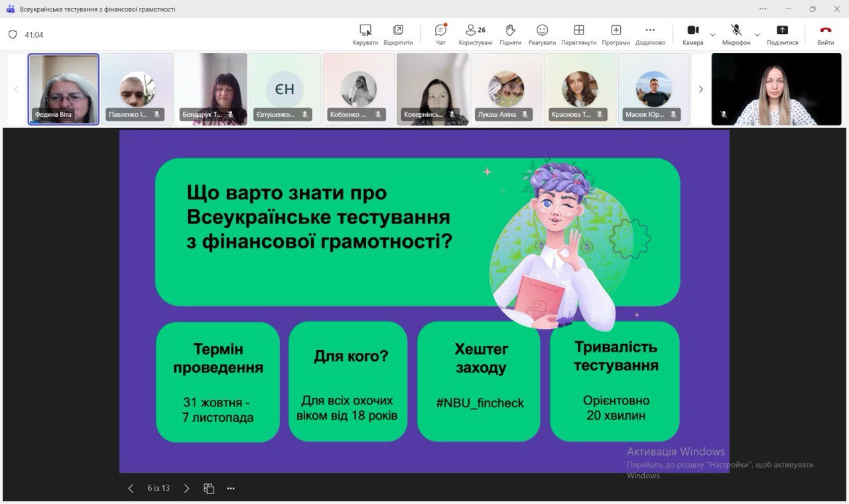Show next participants with right chevron

tap(700, 90)
